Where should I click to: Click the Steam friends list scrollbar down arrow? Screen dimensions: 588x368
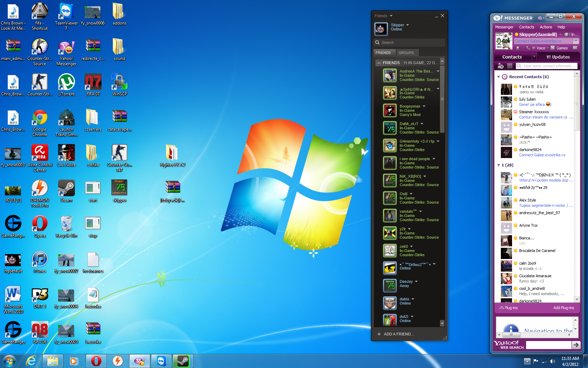click(442, 323)
